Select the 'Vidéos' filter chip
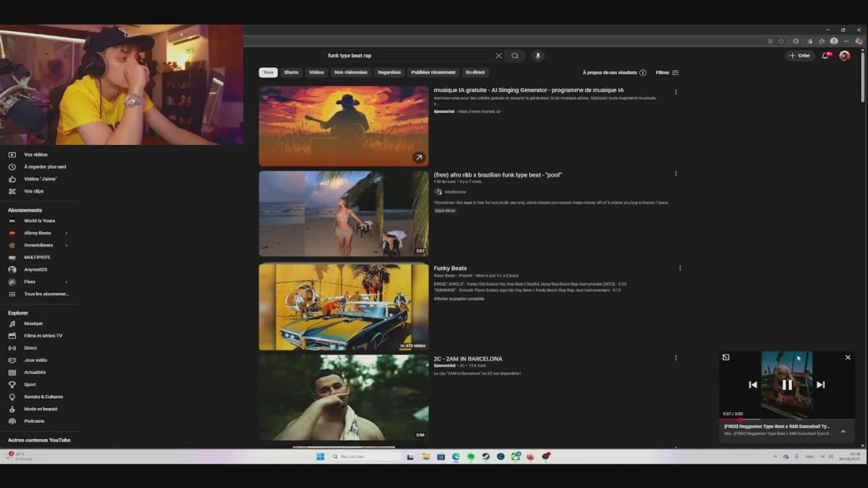 click(x=317, y=73)
